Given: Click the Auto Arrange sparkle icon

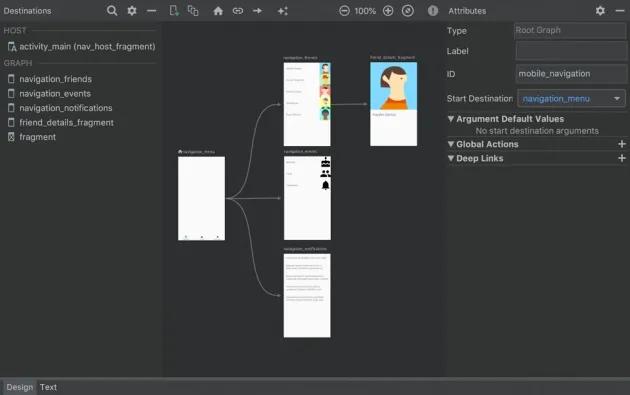Looking at the screenshot, I should tap(283, 11).
